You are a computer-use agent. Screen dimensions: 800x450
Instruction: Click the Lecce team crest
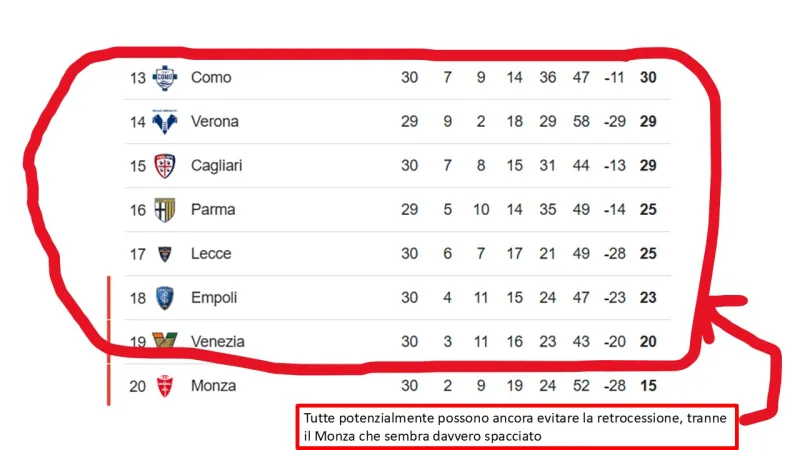165,254
